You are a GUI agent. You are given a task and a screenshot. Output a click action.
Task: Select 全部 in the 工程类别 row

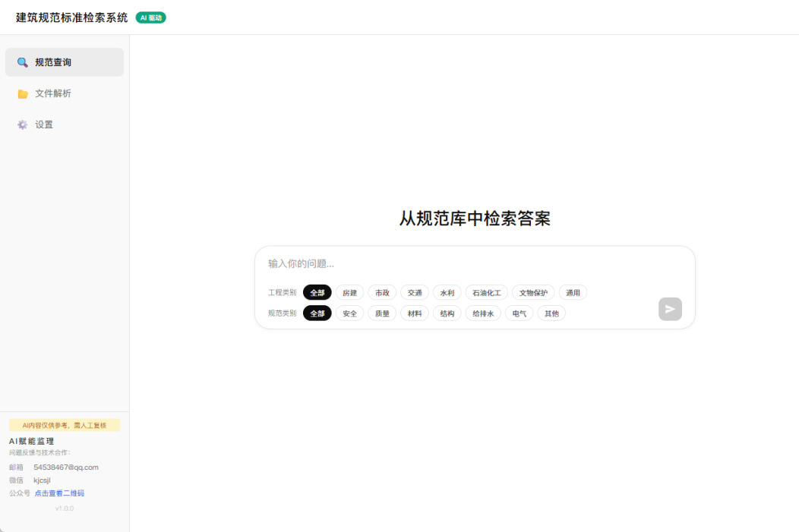click(x=317, y=293)
